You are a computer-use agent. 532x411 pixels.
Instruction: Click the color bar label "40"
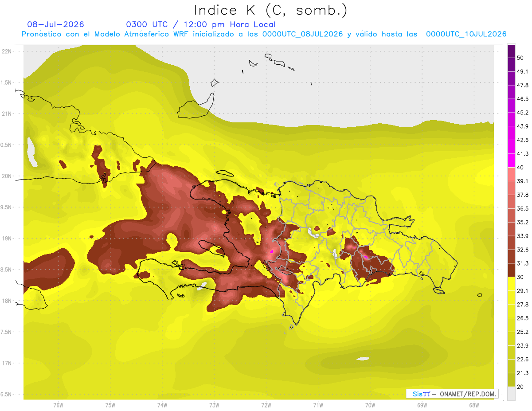520,168
